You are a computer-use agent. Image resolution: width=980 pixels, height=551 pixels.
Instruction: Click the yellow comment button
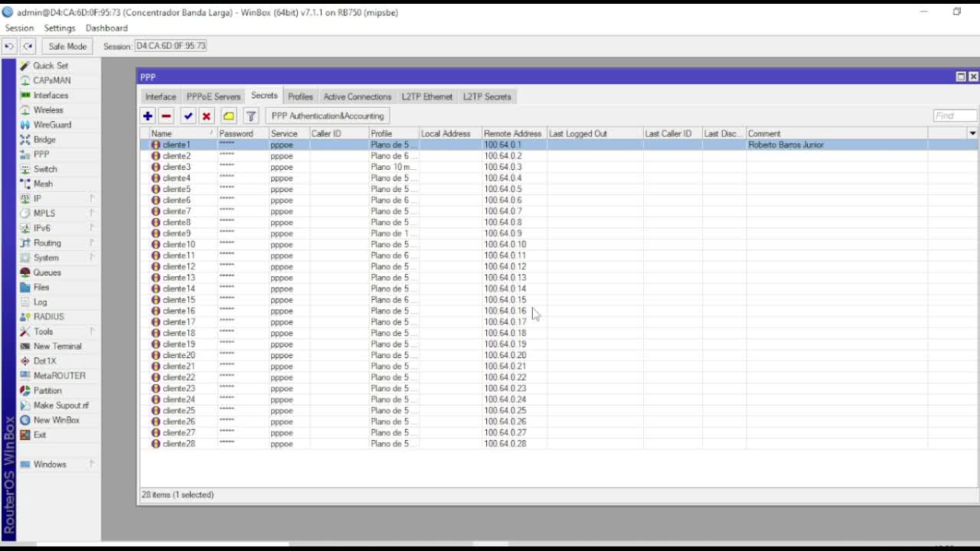pyautogui.click(x=228, y=116)
